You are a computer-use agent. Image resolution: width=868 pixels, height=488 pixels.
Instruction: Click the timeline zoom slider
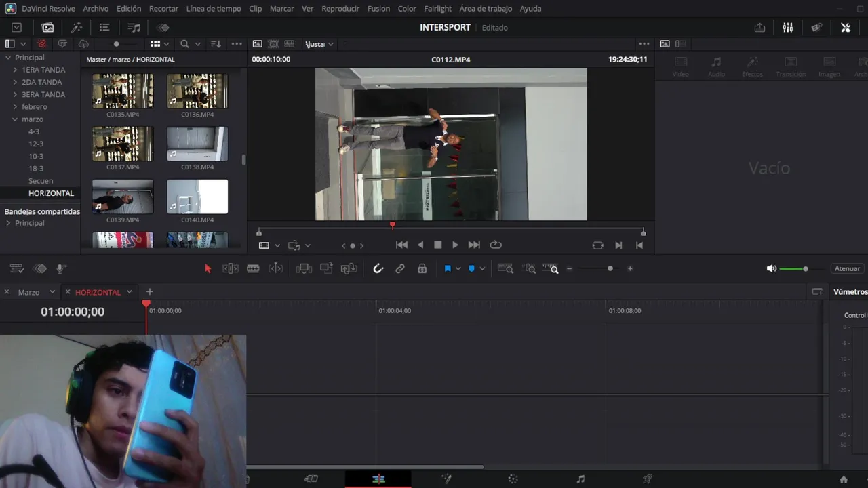599,268
